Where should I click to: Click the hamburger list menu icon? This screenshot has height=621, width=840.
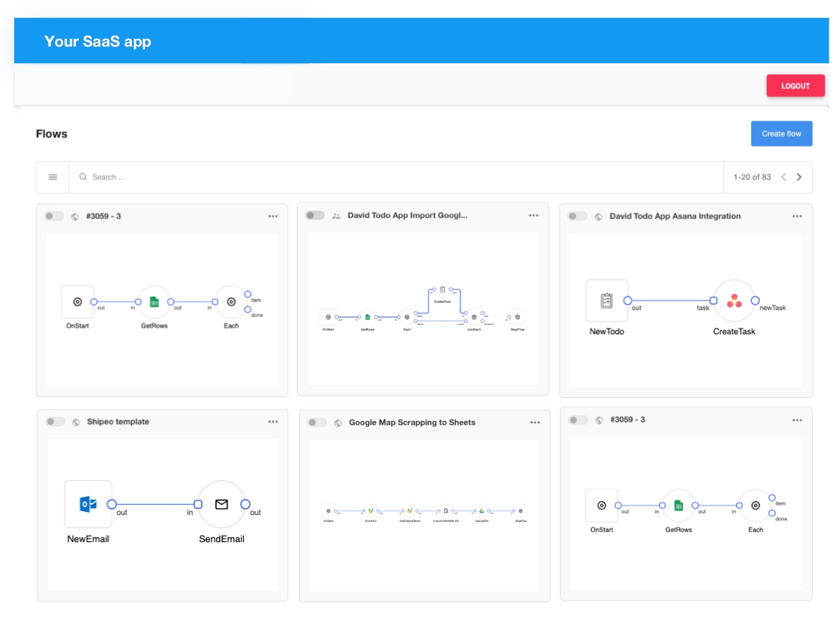point(53,177)
